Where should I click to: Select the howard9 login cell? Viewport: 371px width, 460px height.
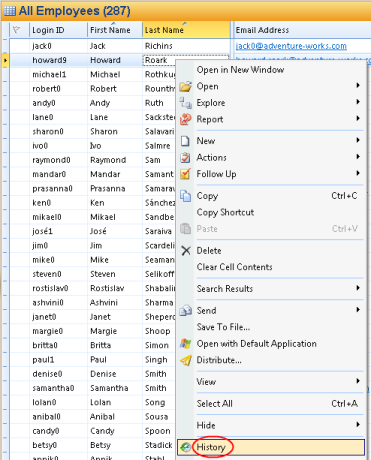point(58,60)
